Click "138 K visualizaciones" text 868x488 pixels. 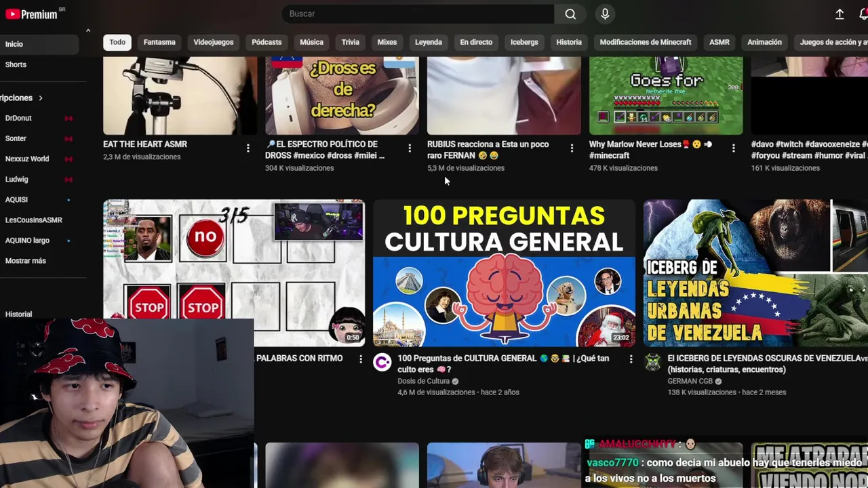(702, 392)
